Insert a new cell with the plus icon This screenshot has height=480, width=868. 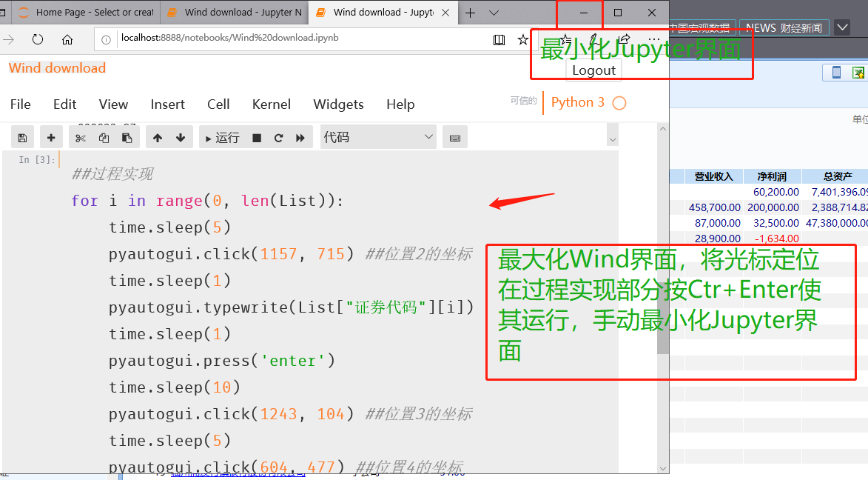click(50, 136)
